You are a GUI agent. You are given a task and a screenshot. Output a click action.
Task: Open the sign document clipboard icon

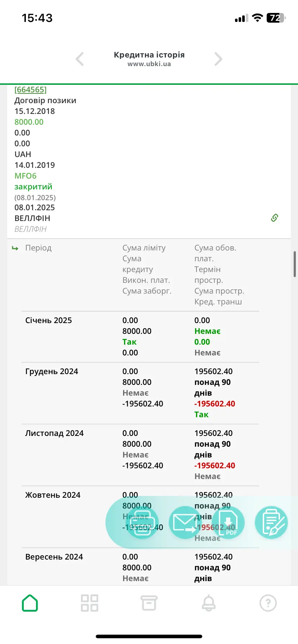(x=271, y=522)
